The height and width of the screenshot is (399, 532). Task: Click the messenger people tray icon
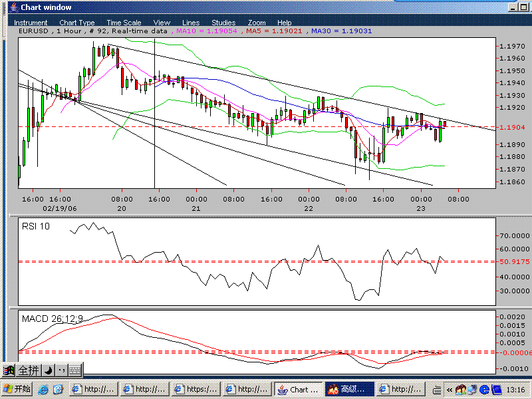point(461,390)
